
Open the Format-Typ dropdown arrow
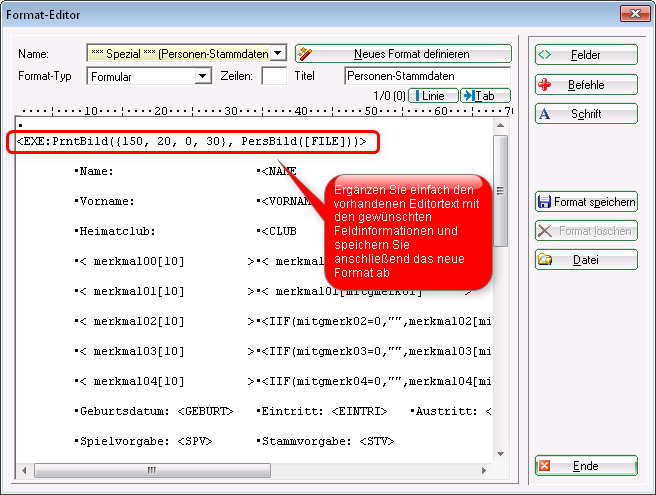203,76
